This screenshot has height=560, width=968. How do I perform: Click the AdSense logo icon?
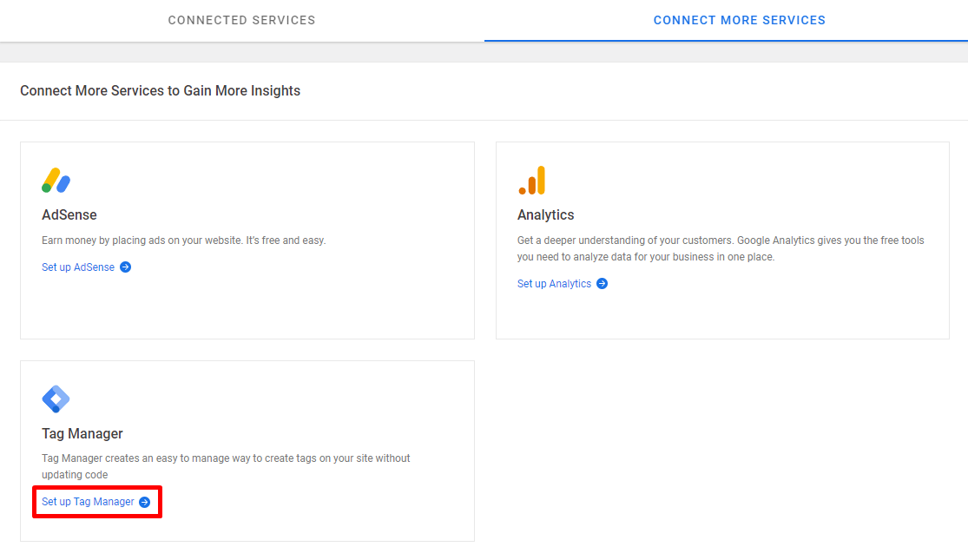56,180
